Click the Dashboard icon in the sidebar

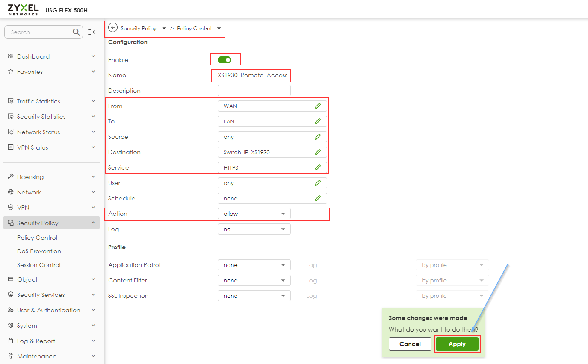10,56
